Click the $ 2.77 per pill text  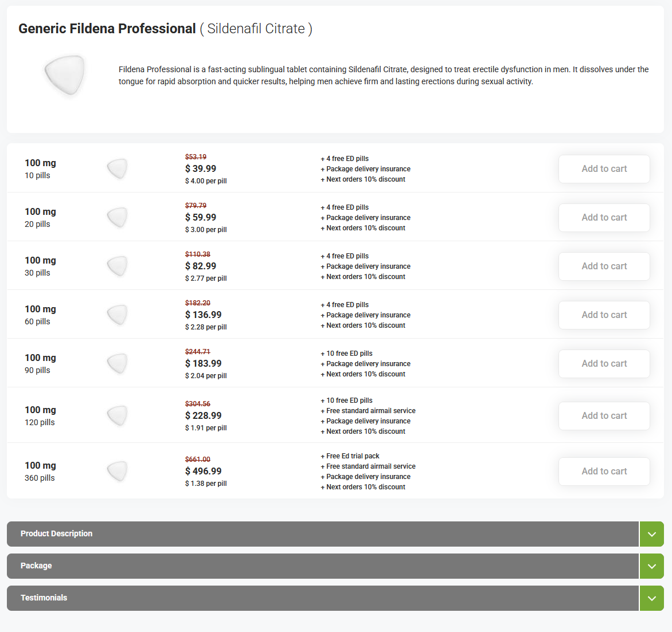pos(206,278)
